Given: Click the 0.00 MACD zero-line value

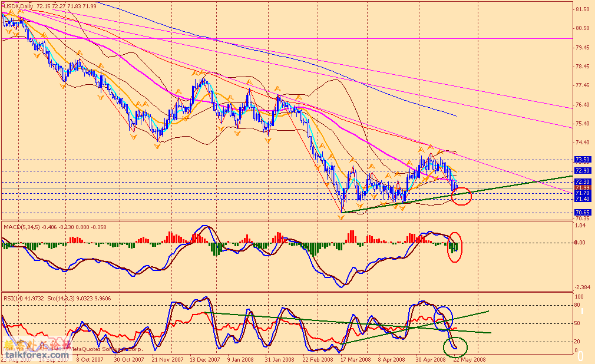Looking at the screenshot, I should coord(580,243).
